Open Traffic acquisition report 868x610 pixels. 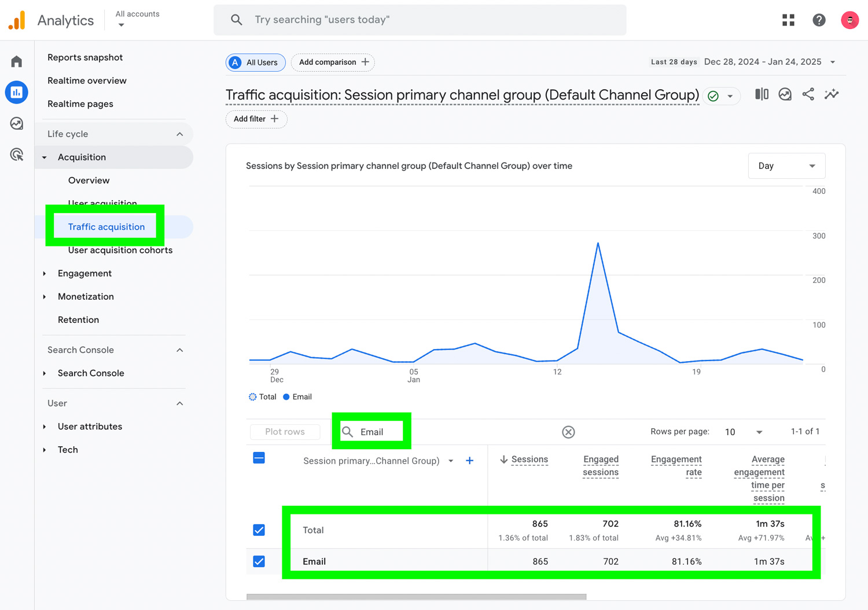pos(106,227)
